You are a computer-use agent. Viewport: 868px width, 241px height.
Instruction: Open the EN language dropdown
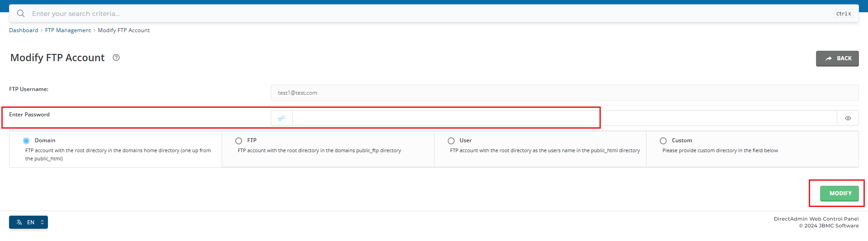tap(30, 222)
